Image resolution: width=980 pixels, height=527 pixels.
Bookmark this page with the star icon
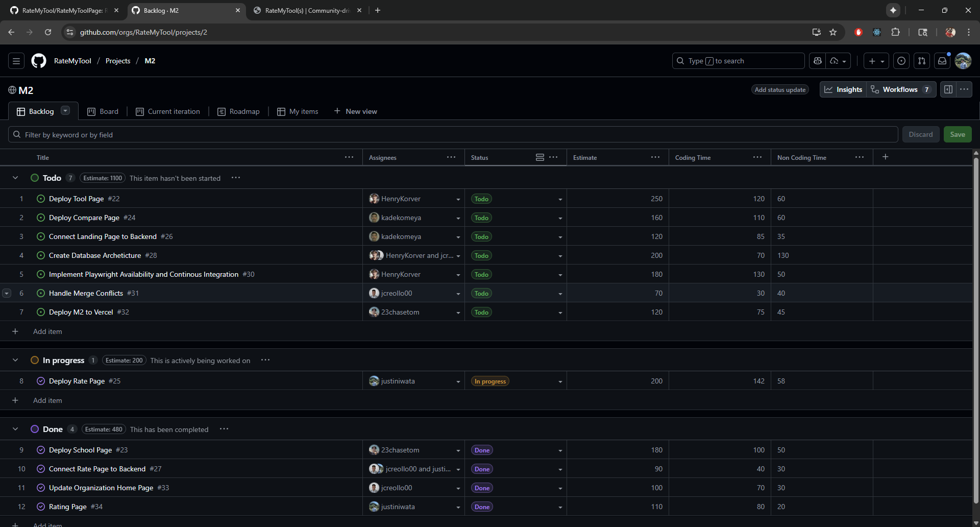(833, 32)
